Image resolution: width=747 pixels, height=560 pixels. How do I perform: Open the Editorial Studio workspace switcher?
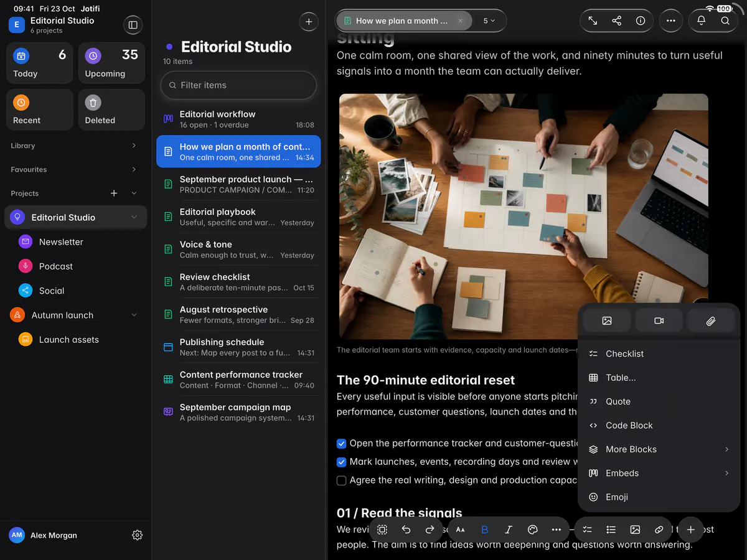pyautogui.click(x=52, y=25)
